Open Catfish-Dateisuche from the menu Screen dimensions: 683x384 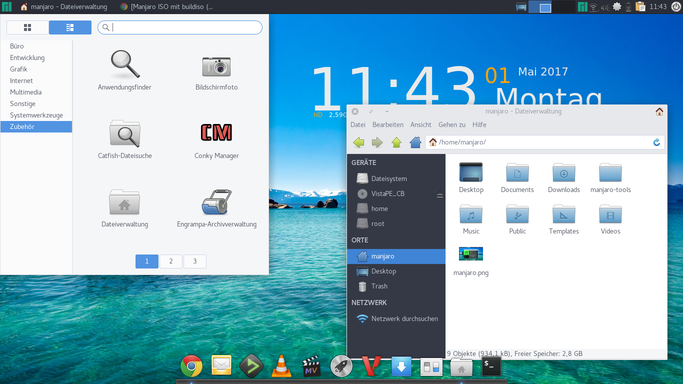(125, 140)
